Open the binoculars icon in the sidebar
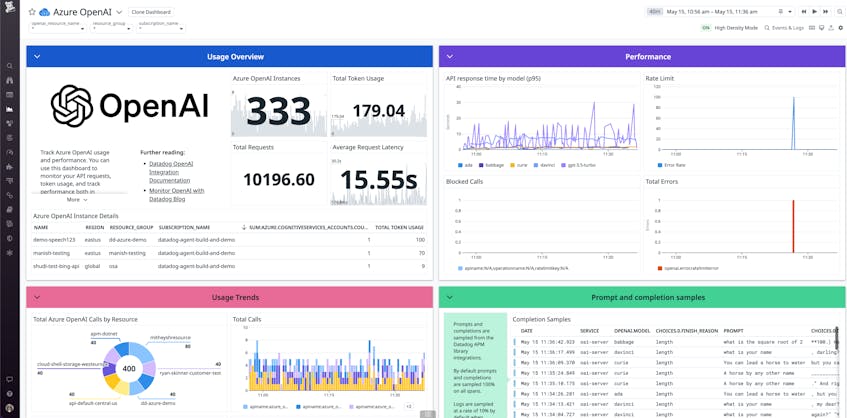This screenshot has height=418, width=847. pos(9,80)
